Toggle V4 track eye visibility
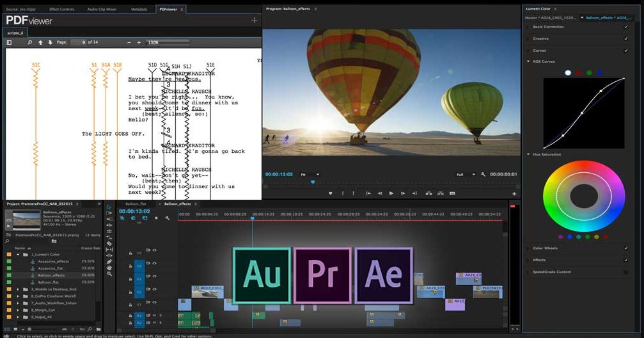Viewport: 644px width, 338px height. pos(155,263)
